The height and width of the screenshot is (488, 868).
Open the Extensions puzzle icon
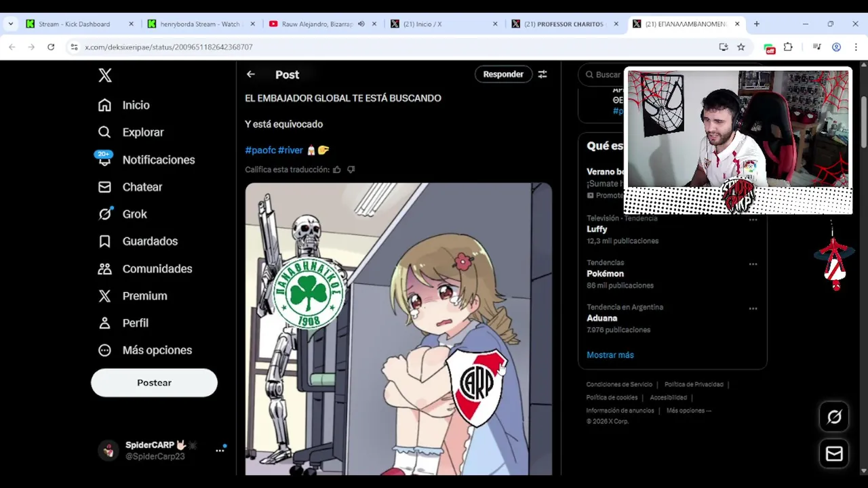pos(788,47)
